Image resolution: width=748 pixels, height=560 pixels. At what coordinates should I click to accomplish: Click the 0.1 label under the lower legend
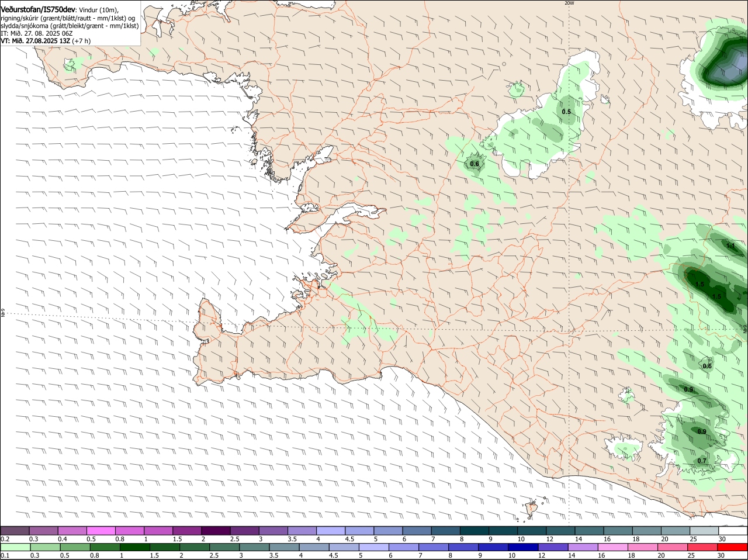[x=5, y=555]
